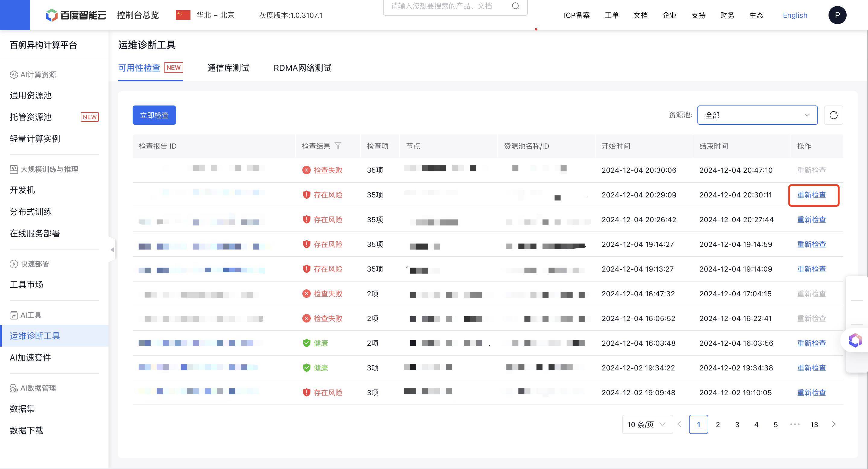Screen dimensions: 868x469
Task: Go to next page arrow
Action: click(x=833, y=424)
